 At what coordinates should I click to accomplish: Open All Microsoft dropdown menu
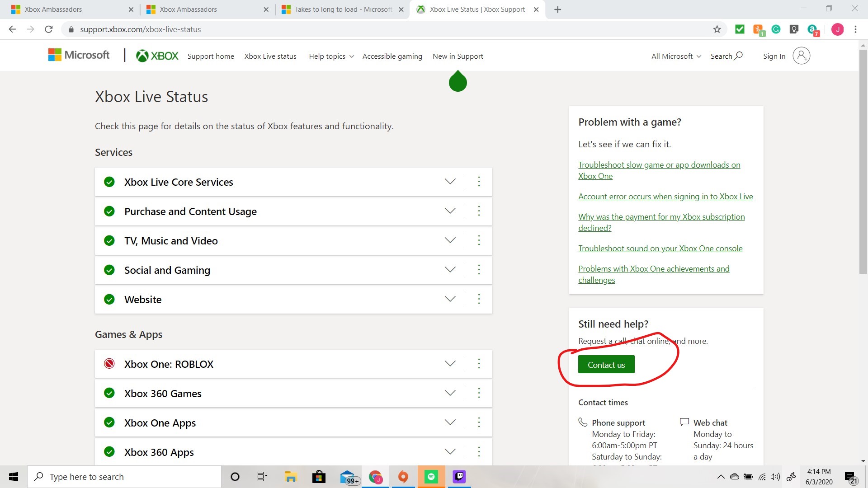point(676,56)
